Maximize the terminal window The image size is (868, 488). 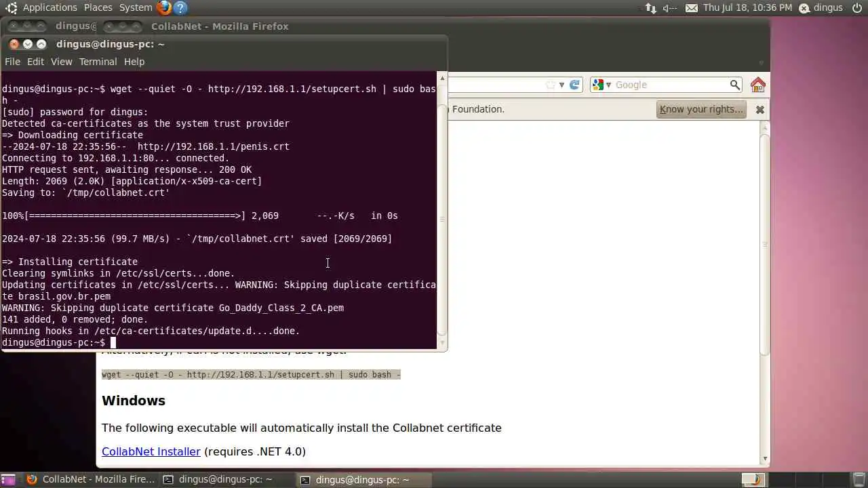click(41, 44)
